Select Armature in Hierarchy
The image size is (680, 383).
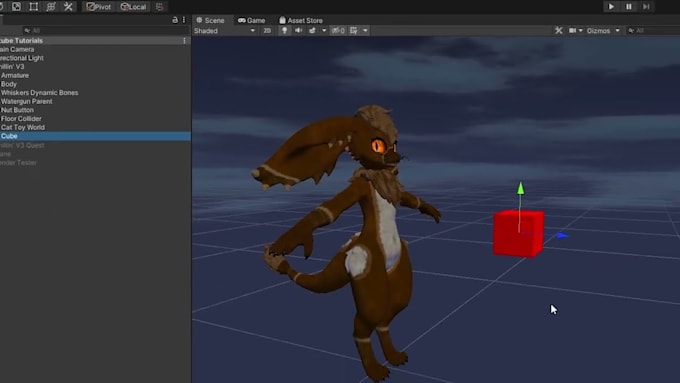point(15,75)
